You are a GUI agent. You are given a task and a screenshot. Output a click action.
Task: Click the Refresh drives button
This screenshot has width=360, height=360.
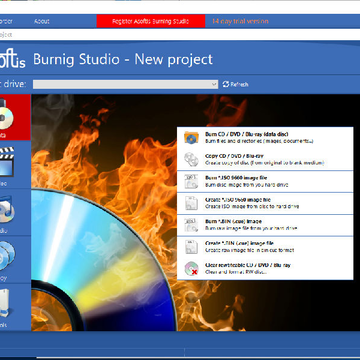pyautogui.click(x=235, y=84)
